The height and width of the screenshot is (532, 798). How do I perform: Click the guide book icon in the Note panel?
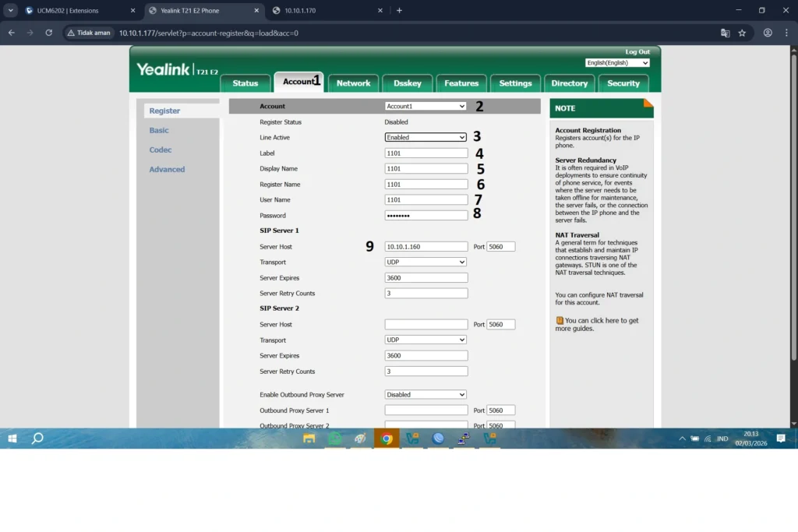(x=560, y=320)
